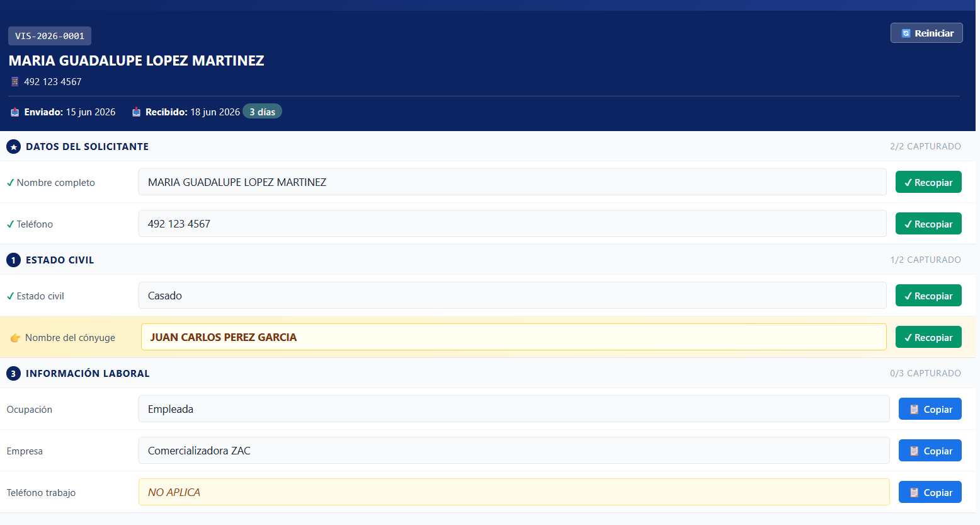Screen dimensions: 980x525
Task: Copy the Teléfono trabajo value
Action: 930,492
